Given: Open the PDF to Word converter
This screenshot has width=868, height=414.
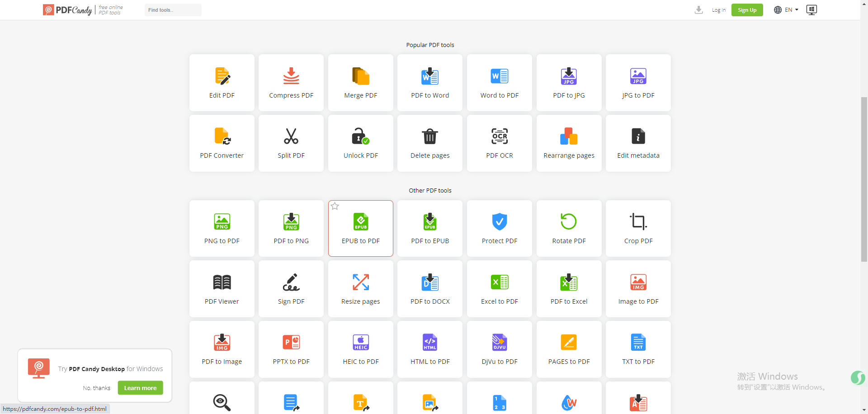Looking at the screenshot, I should pos(430,83).
